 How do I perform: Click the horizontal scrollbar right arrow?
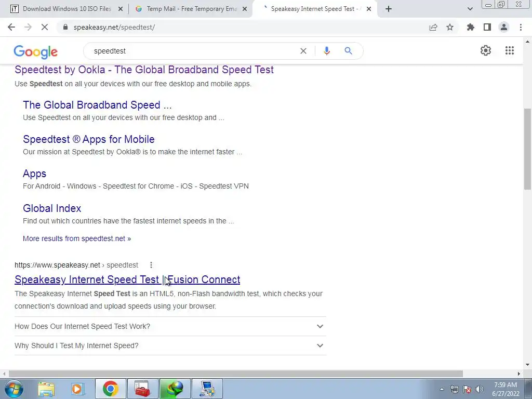(x=519, y=374)
